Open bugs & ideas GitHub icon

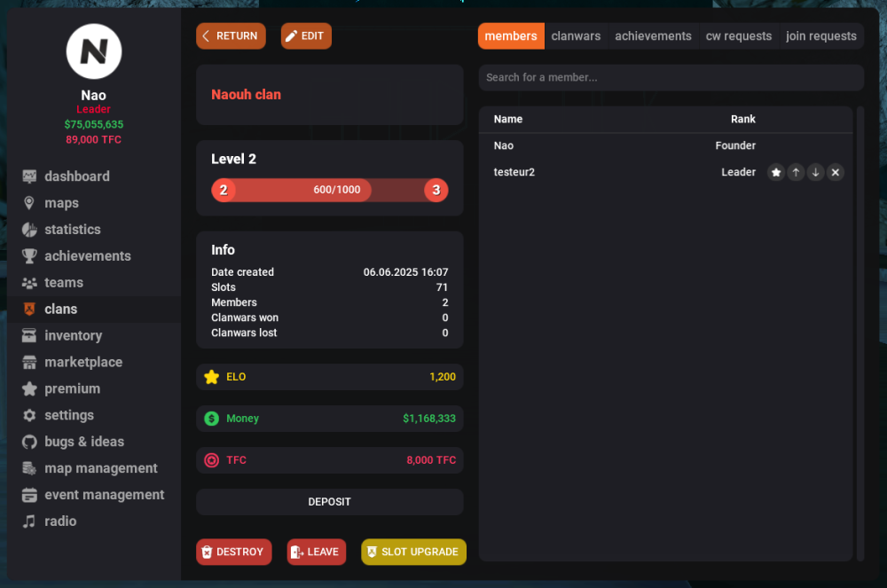pyautogui.click(x=29, y=443)
